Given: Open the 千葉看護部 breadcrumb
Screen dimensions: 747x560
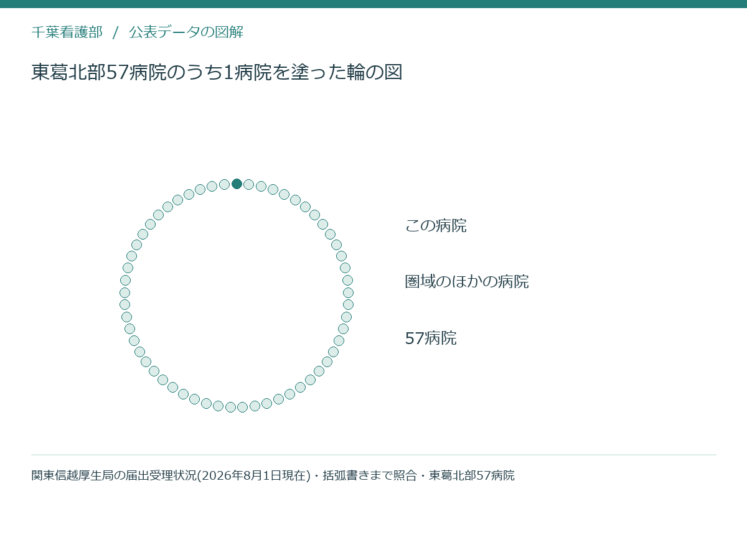Looking at the screenshot, I should 67,32.
